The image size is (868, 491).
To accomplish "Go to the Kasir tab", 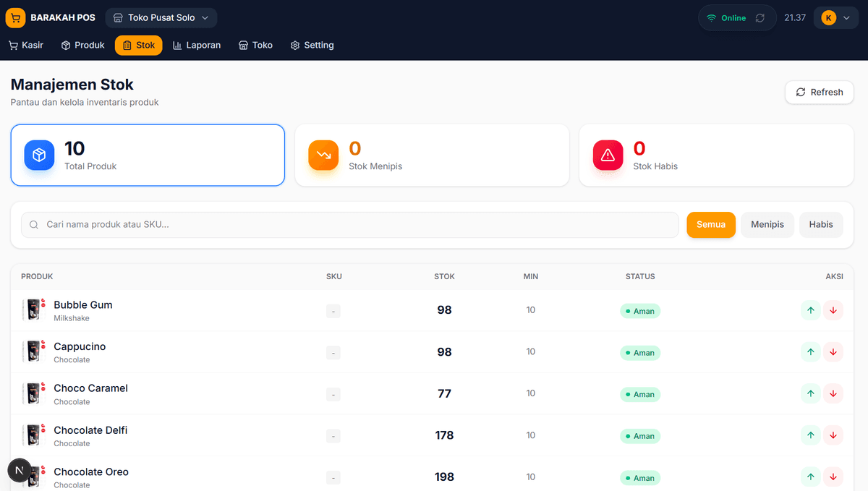I will tap(26, 45).
